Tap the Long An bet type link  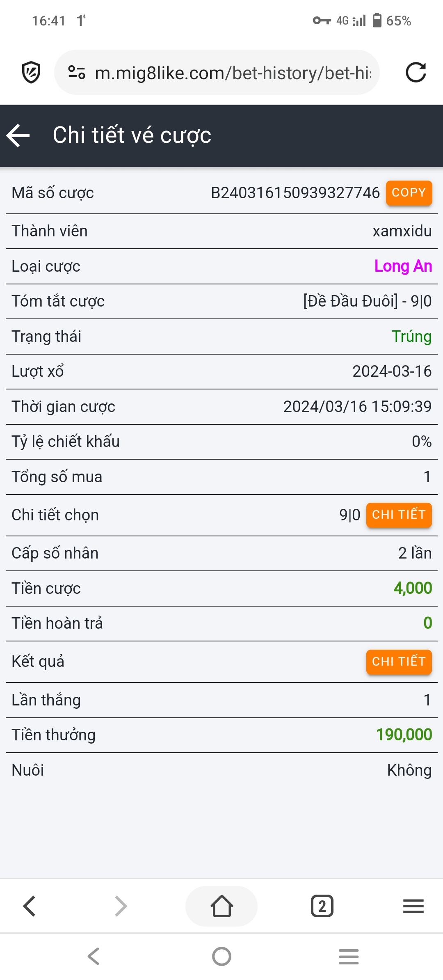point(403,266)
